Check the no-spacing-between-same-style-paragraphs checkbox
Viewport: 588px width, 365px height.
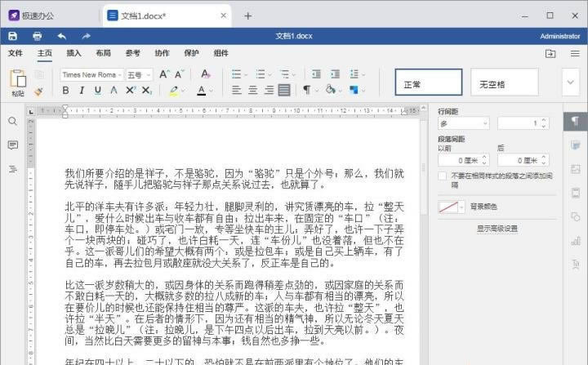pos(443,176)
